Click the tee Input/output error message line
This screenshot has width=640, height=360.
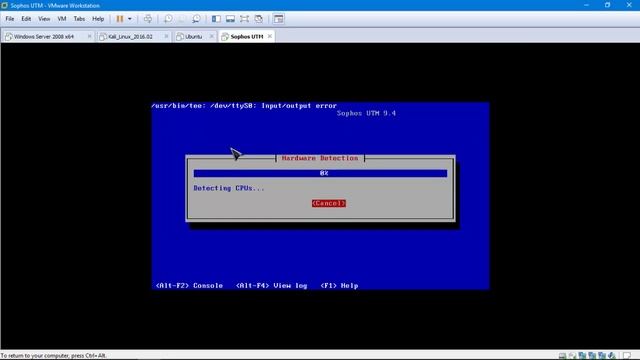[244, 106]
